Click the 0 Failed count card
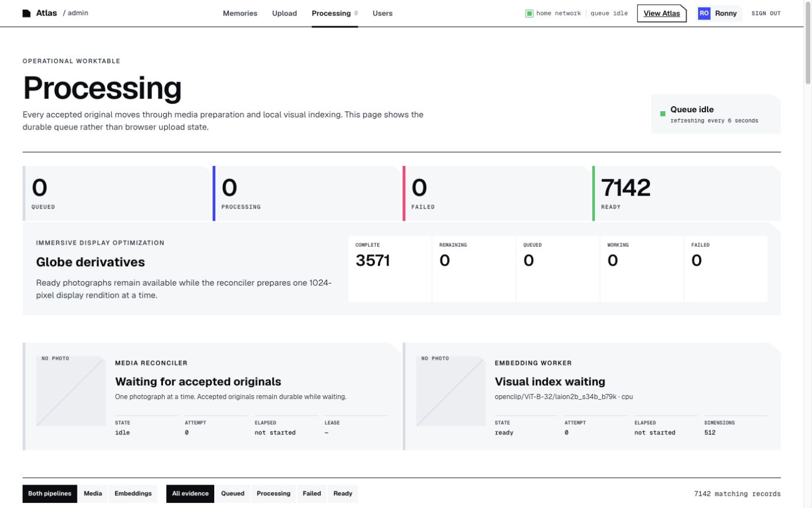Viewport: 812px width, 508px height. coord(497,193)
